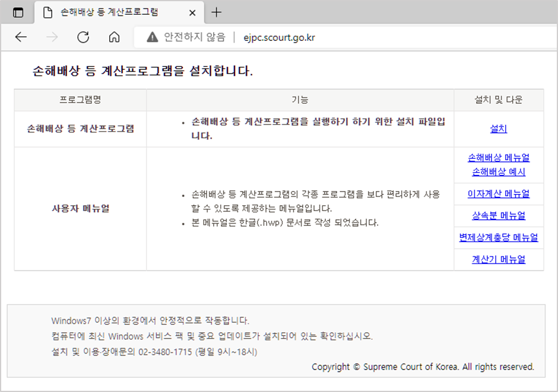Click the 사용자 메뉴얼 row label

click(x=80, y=208)
